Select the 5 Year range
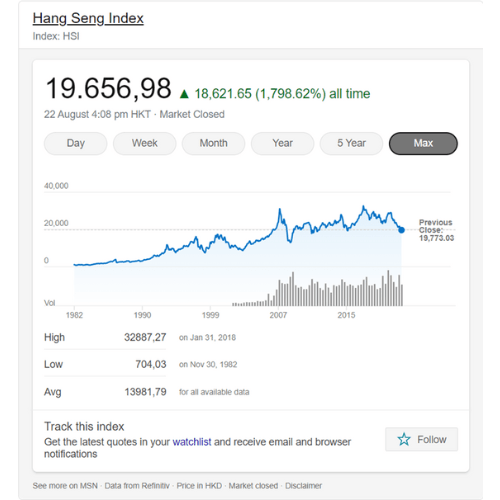This screenshot has width=500, height=500. [x=352, y=143]
